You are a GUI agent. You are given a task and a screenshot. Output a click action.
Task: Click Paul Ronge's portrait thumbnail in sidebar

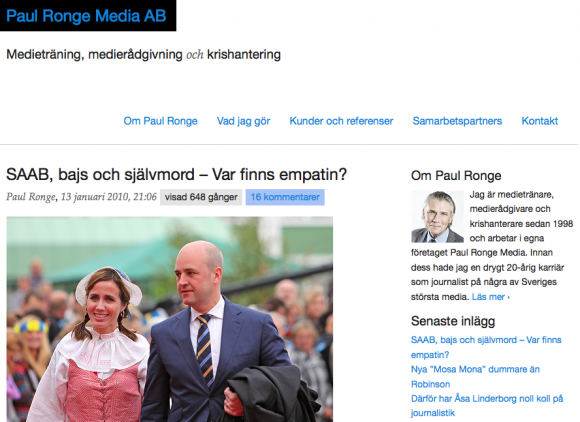pos(438,217)
